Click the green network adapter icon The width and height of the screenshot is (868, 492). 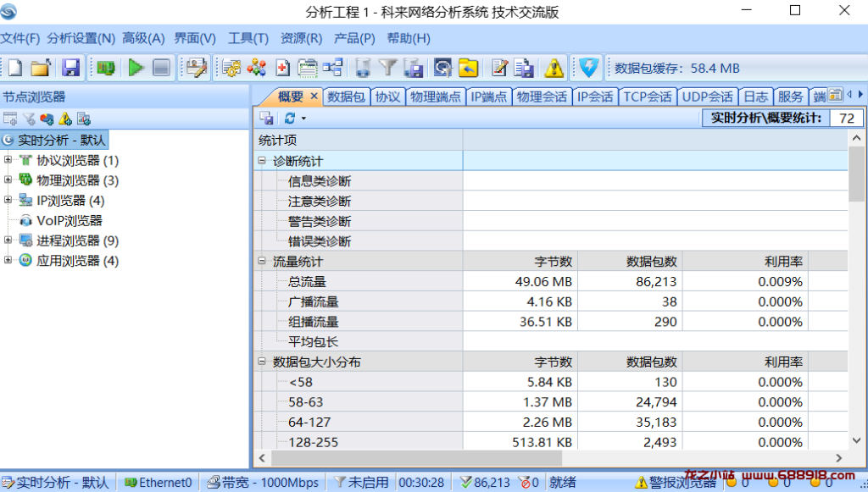[x=106, y=68]
